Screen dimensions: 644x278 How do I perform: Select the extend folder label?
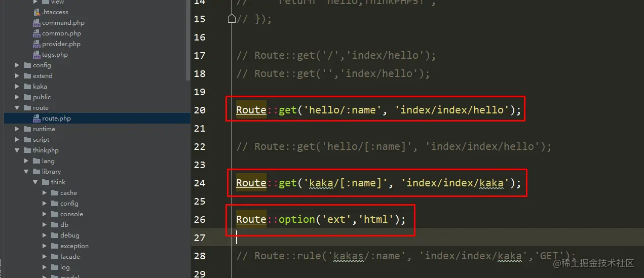(43, 76)
